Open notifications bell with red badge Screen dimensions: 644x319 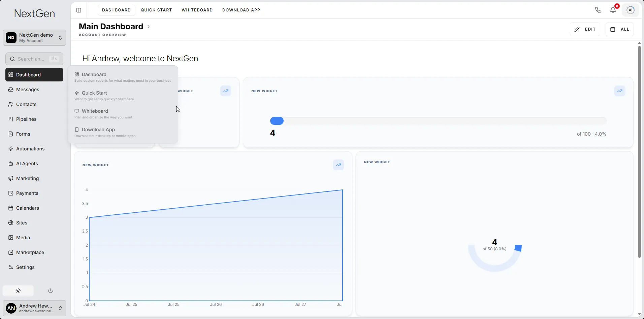pos(613,10)
